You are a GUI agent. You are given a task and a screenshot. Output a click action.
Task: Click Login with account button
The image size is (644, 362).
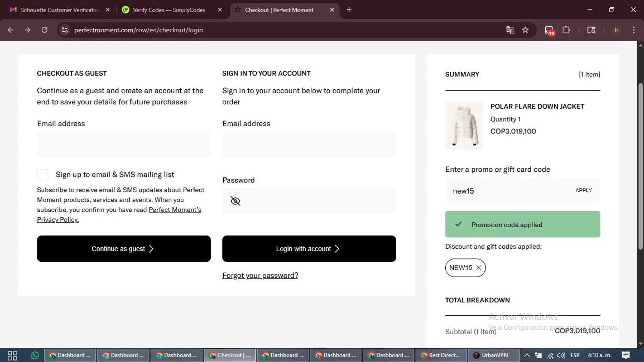[309, 249]
